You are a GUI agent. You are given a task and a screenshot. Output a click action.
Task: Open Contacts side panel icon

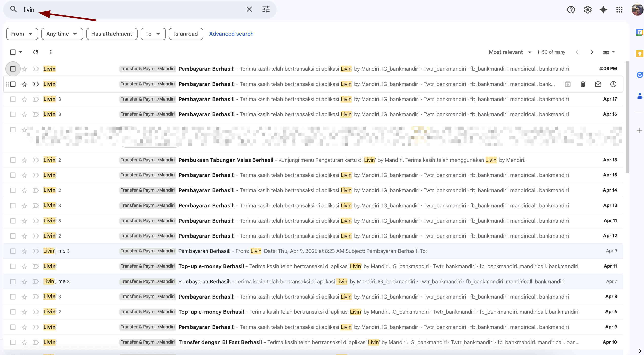point(640,96)
